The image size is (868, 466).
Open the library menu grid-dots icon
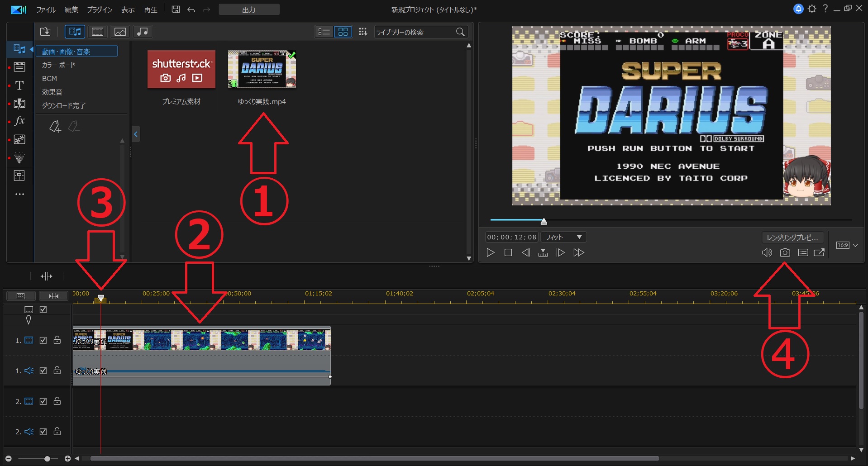363,32
